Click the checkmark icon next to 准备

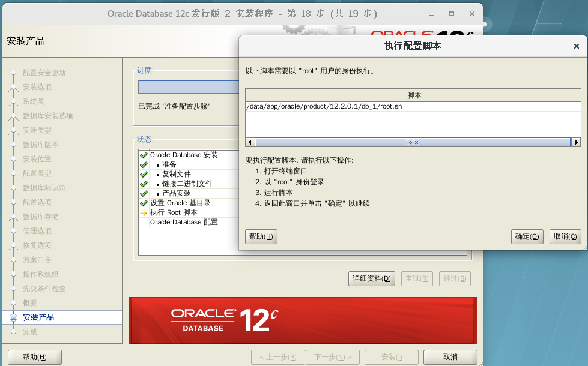point(144,164)
